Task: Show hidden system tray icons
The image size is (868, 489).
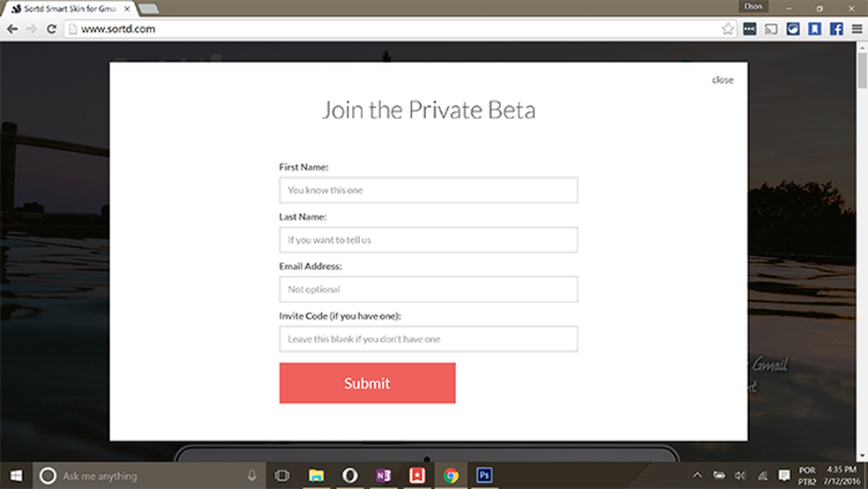Action: point(697,476)
